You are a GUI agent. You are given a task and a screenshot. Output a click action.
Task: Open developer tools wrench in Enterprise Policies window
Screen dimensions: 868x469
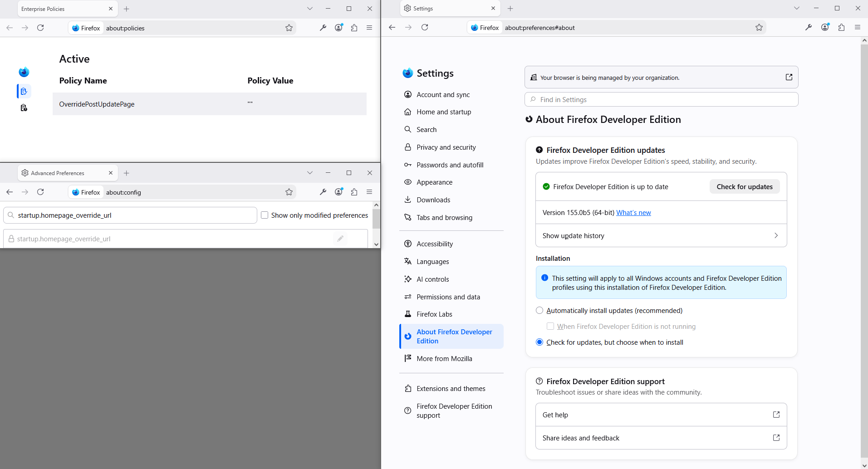323,28
